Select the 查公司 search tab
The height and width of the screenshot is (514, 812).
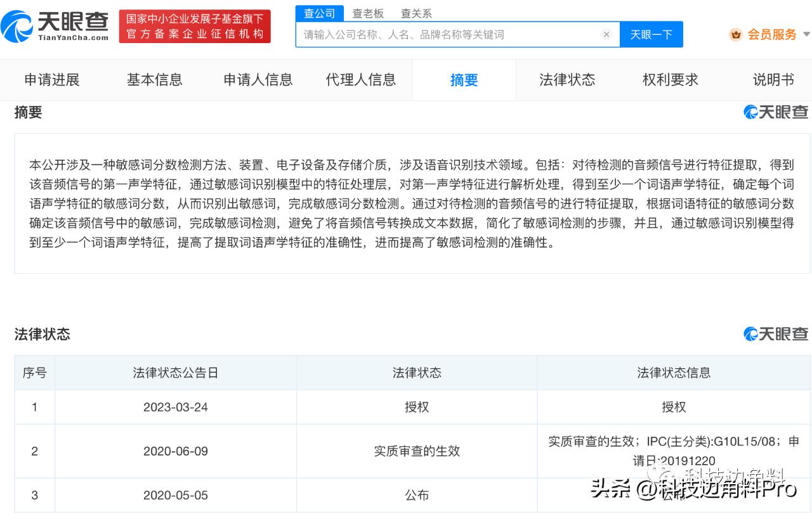319,13
